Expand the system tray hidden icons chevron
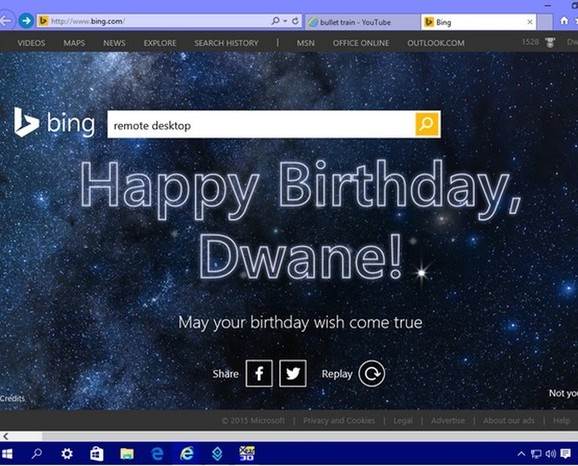The image size is (578, 466). click(521, 454)
